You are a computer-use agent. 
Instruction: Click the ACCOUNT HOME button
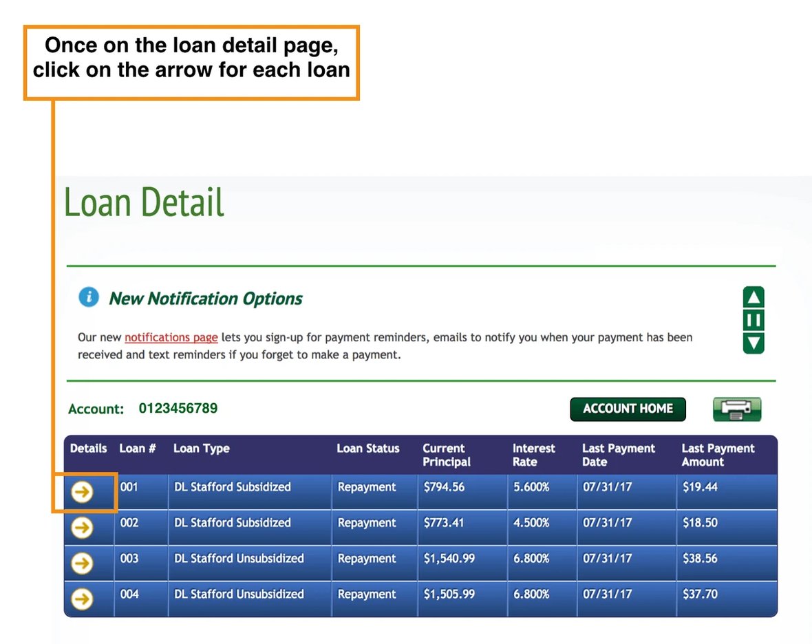tap(628, 409)
